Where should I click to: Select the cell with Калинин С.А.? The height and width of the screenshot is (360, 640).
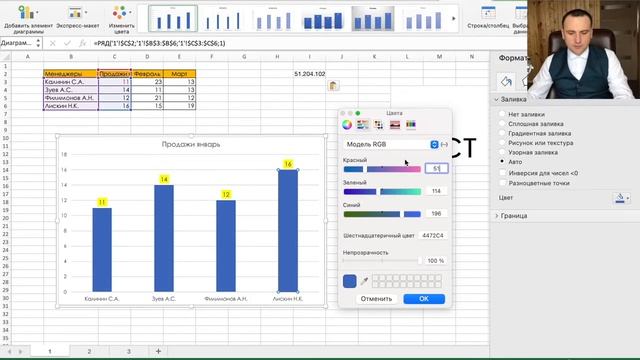coord(71,82)
